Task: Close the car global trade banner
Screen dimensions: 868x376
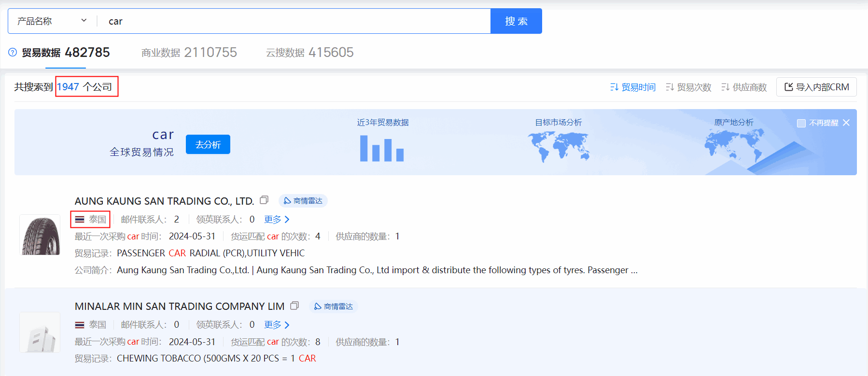Action: (x=846, y=123)
